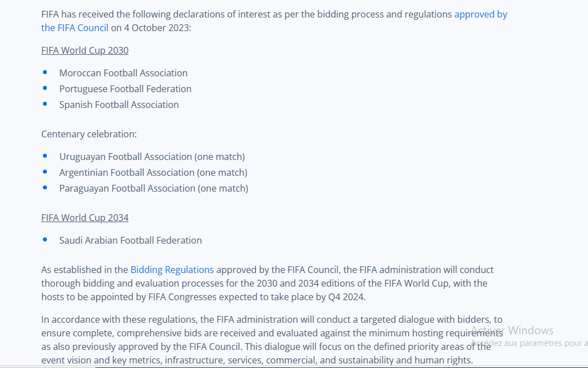Click the bullet beside Saudi Arabian Football Federation

[45, 240]
